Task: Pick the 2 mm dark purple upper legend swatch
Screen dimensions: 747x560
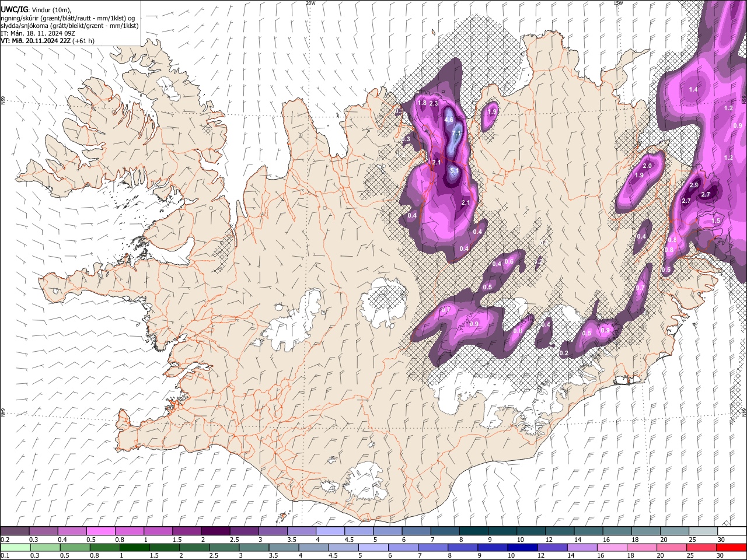Action: (x=215, y=531)
